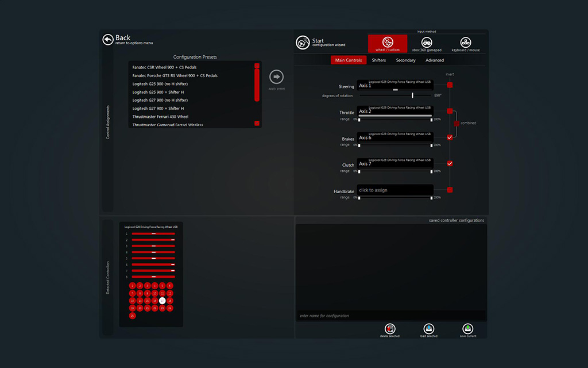Enable the combined pedals checkbox

pos(457,123)
